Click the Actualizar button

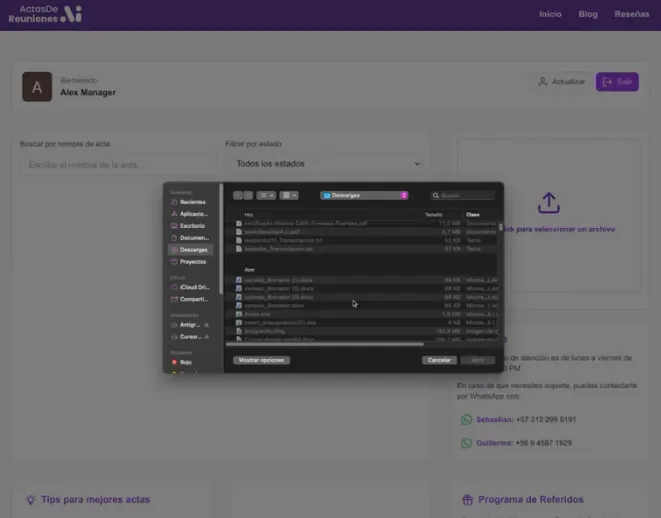pos(561,82)
